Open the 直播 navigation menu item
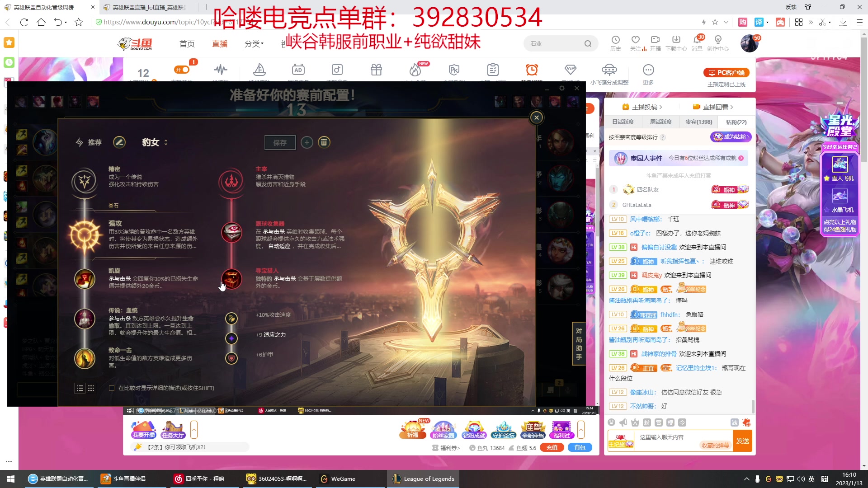 [x=220, y=44]
